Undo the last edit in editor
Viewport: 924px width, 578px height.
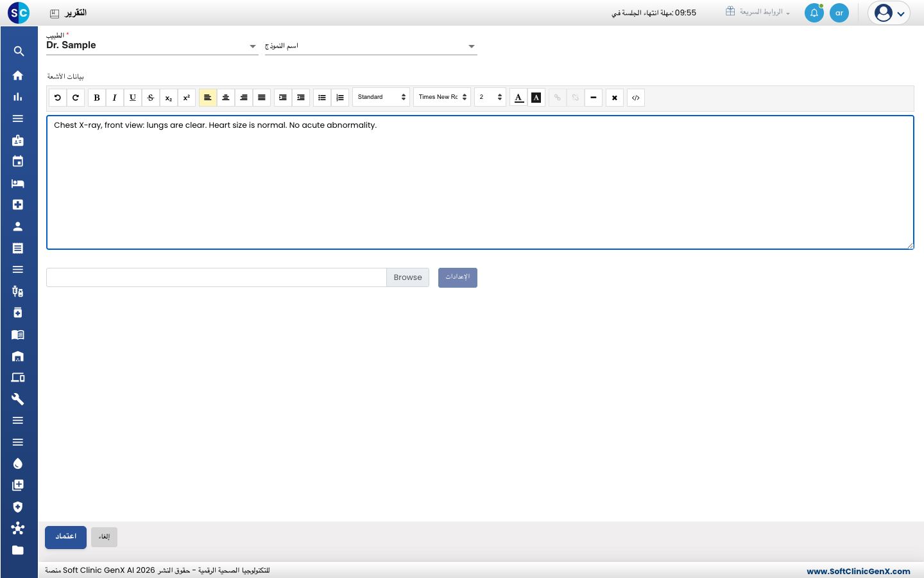pos(58,98)
